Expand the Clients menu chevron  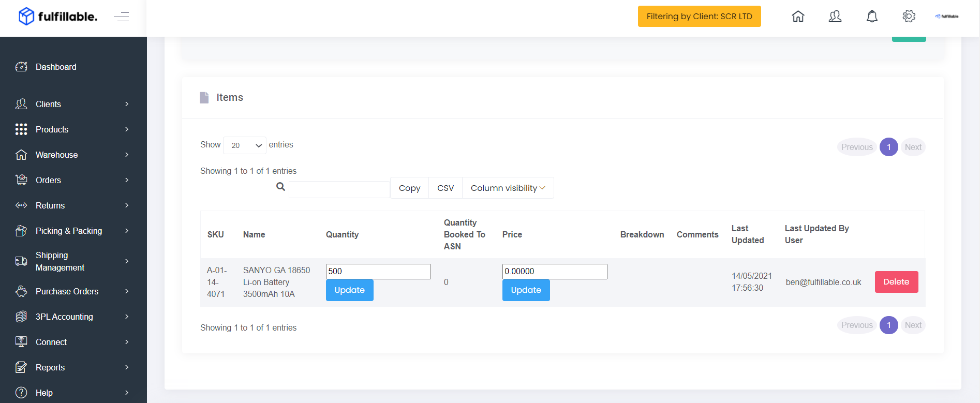127,104
